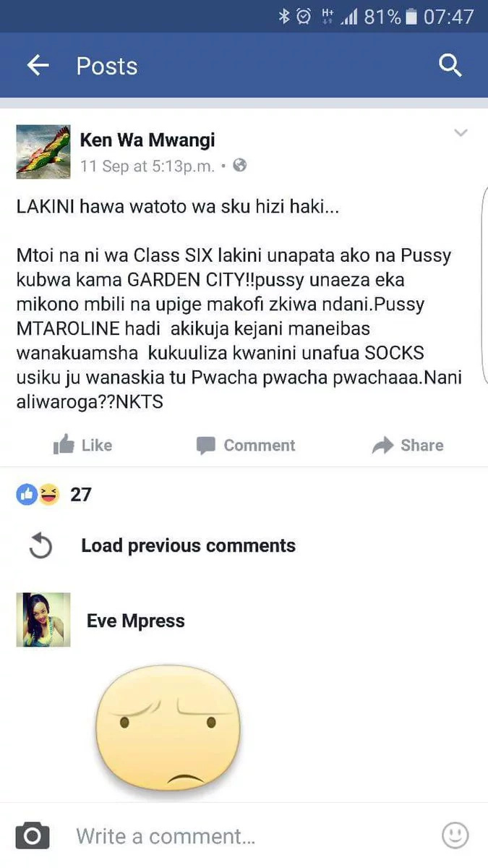Image resolution: width=488 pixels, height=868 pixels.
Task: Tap Ken Wa Mwangi's bird avatar thumbnail
Action: pyautogui.click(x=43, y=151)
